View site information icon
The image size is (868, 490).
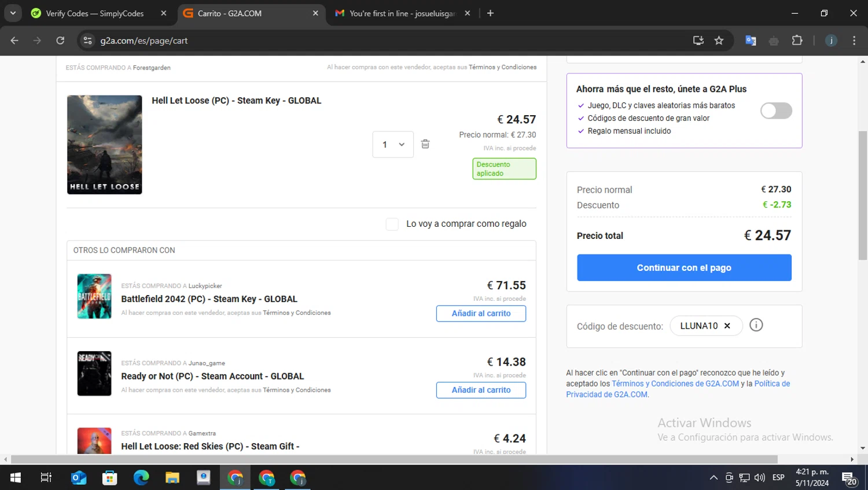point(88,40)
